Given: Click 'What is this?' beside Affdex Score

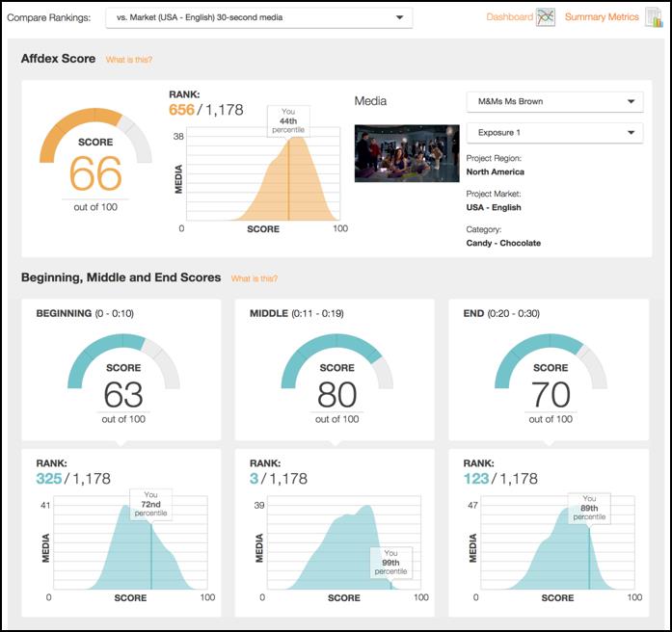Looking at the screenshot, I should click(129, 60).
